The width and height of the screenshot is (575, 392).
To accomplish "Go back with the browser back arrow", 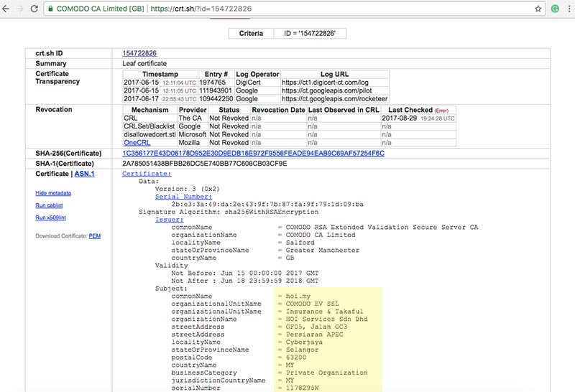I will tap(6, 9).
